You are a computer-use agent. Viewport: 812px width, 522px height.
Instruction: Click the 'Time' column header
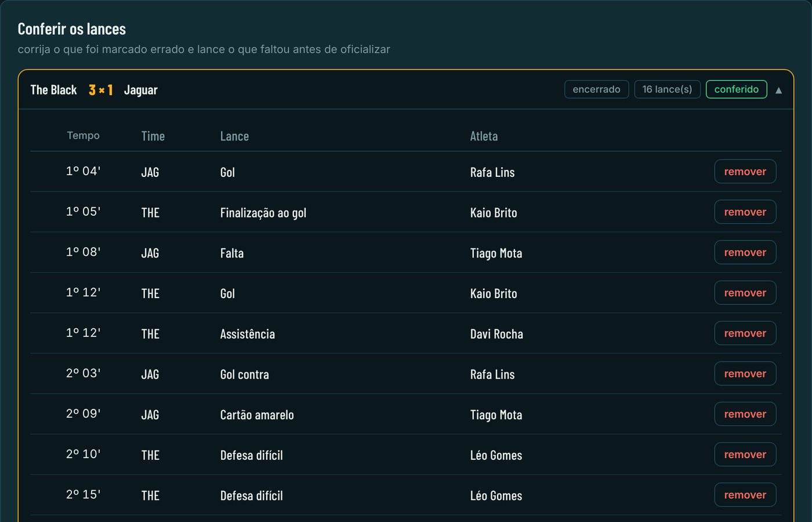(x=153, y=136)
